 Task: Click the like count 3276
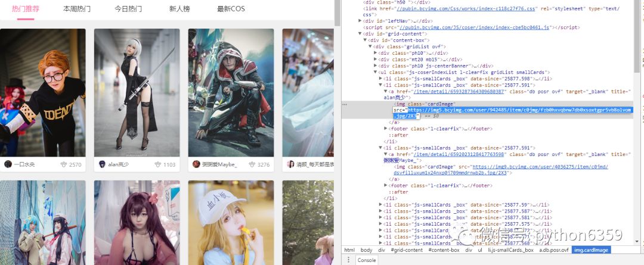click(x=264, y=165)
